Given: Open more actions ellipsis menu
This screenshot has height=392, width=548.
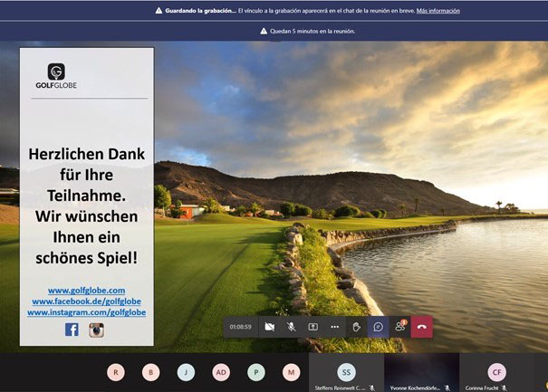Looking at the screenshot, I should [x=335, y=327].
